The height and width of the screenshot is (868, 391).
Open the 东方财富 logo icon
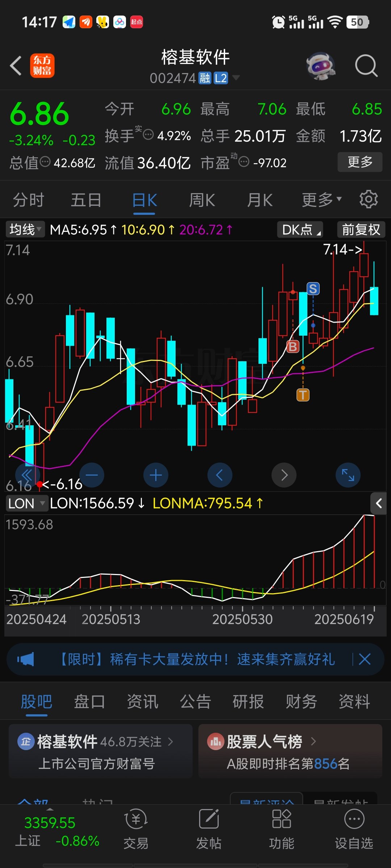click(42, 66)
